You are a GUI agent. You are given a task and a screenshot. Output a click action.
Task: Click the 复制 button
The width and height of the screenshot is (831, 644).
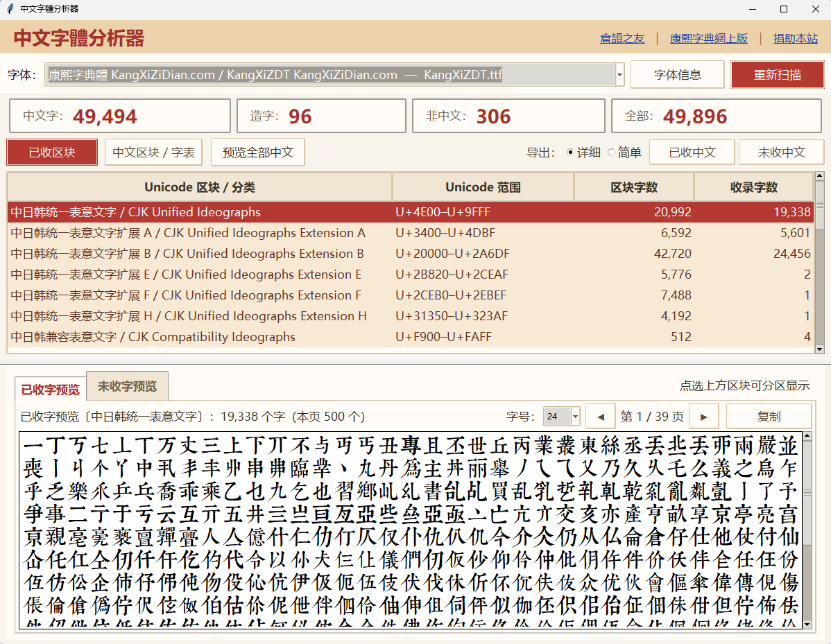tap(769, 417)
